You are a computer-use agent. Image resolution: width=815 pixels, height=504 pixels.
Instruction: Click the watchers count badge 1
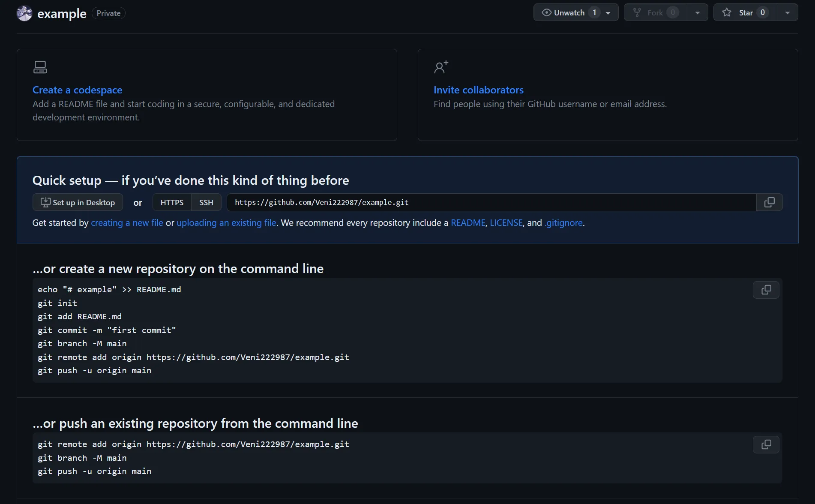[x=594, y=12]
